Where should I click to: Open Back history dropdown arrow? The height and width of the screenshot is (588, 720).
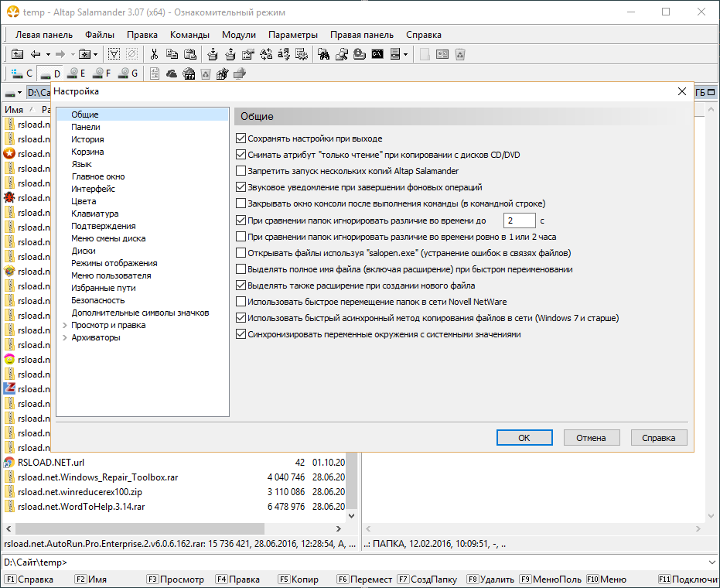click(x=48, y=55)
